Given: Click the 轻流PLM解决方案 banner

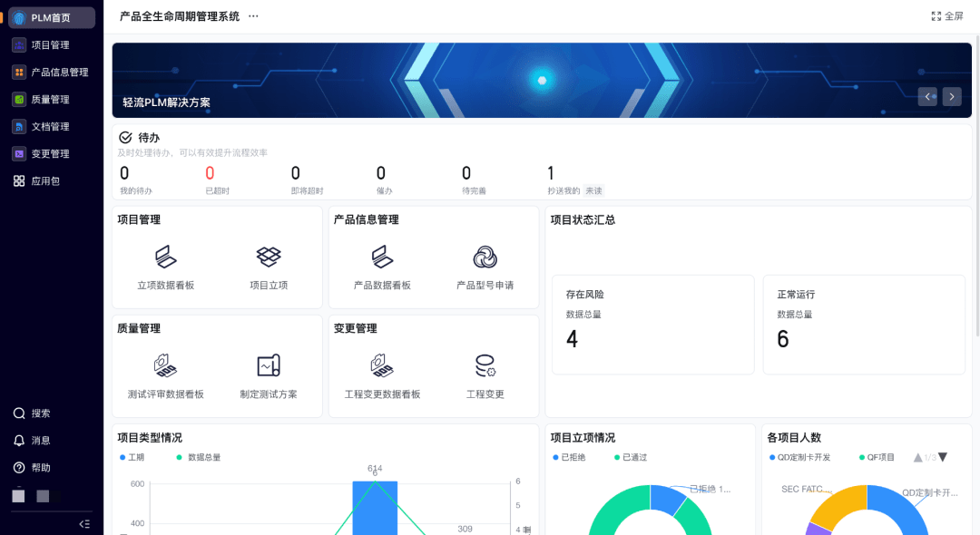Looking at the screenshot, I should click(x=541, y=80).
